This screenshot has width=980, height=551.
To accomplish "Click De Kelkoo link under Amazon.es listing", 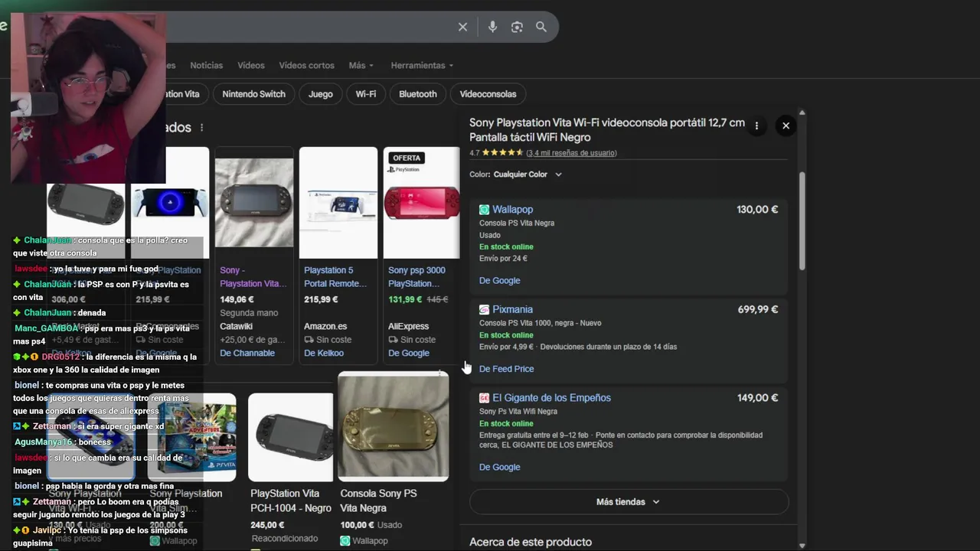I will click(x=324, y=354).
